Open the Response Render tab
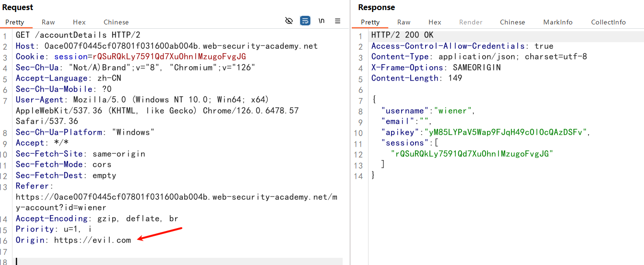Viewport: 644px width, 265px height. [471, 22]
